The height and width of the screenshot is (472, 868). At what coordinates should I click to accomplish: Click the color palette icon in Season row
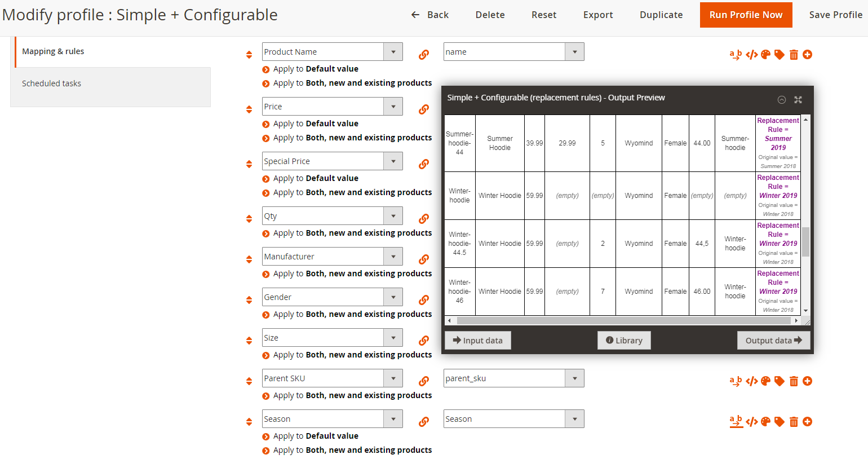(765, 422)
